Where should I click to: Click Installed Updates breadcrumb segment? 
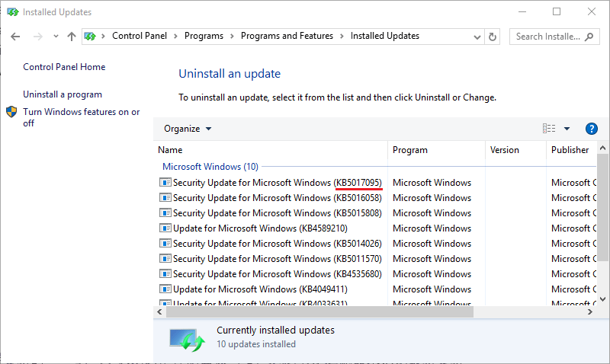pos(385,36)
